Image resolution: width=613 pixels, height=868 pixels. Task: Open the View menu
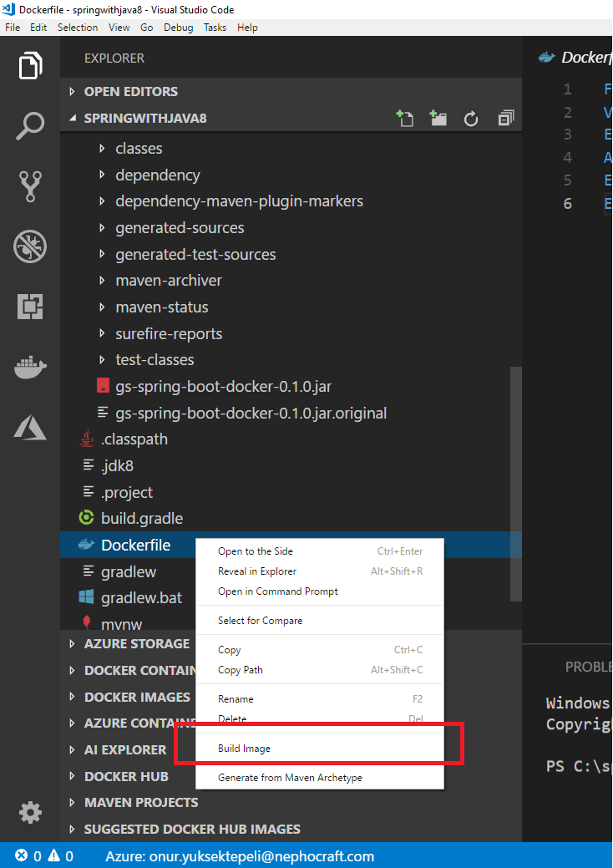(x=119, y=27)
